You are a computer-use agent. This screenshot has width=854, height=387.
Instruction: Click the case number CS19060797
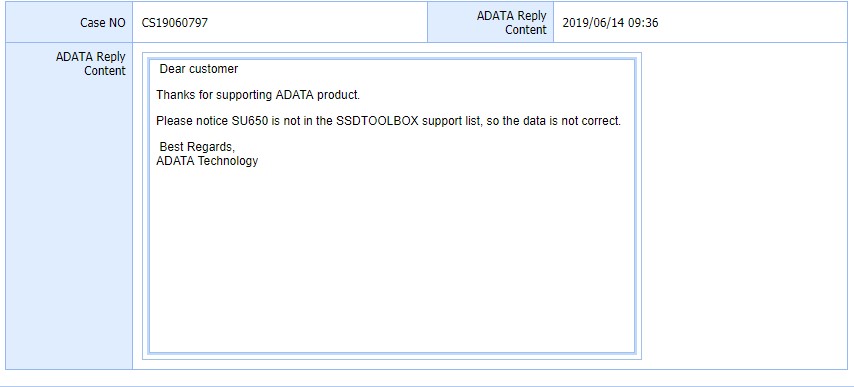pos(175,23)
